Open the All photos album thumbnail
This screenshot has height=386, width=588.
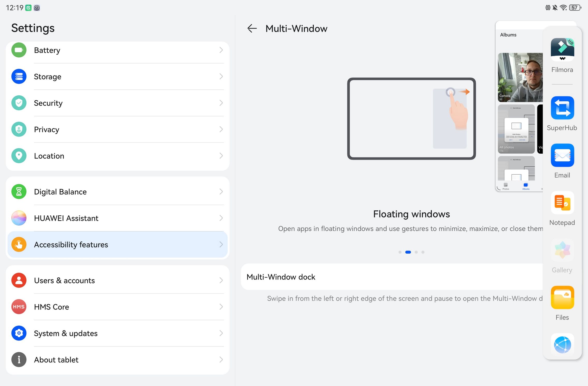[x=516, y=129]
